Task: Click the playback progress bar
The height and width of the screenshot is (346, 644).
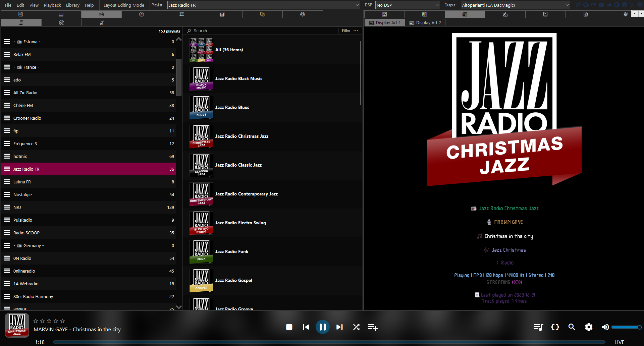Action: click(329, 342)
